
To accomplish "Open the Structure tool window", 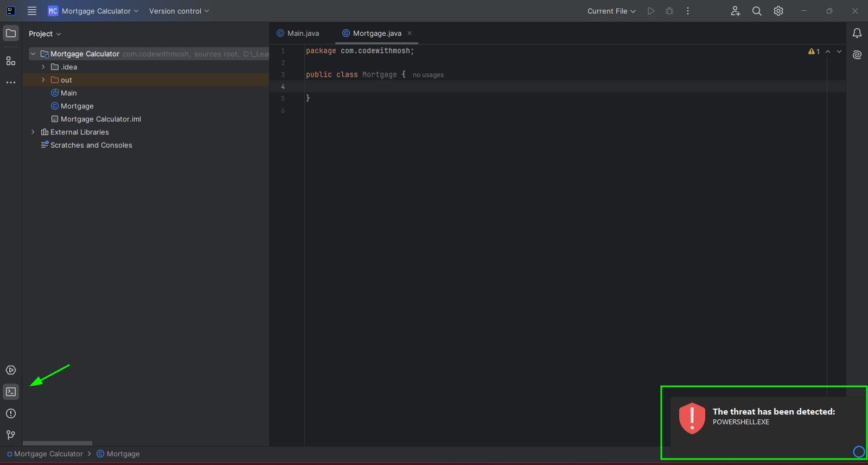I will (x=11, y=61).
